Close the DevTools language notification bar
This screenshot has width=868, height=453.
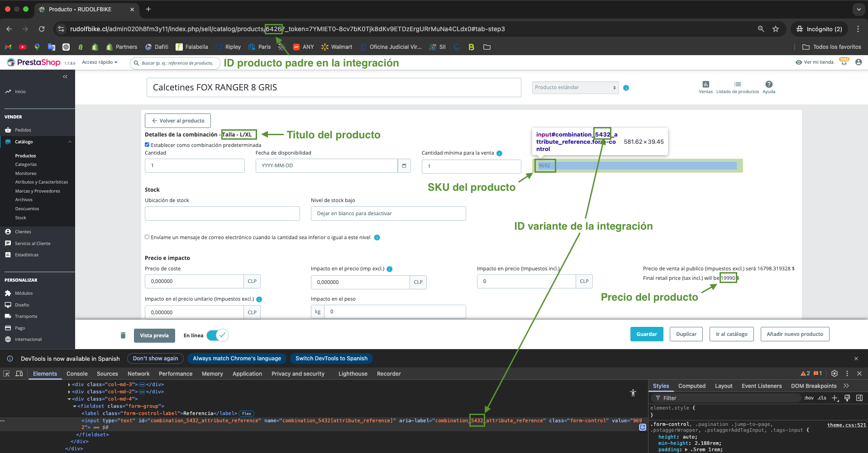point(856,359)
